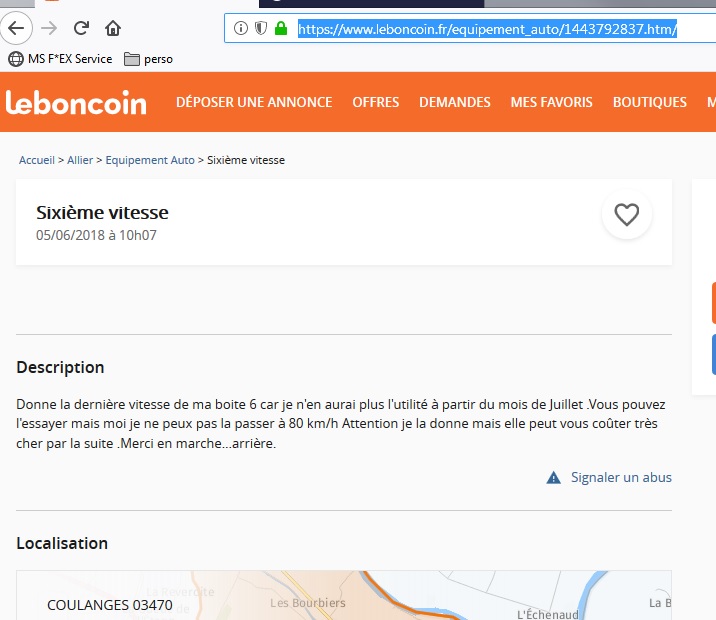Click the date 05/06/2018 à 10h07
716x620 pixels.
coord(96,235)
